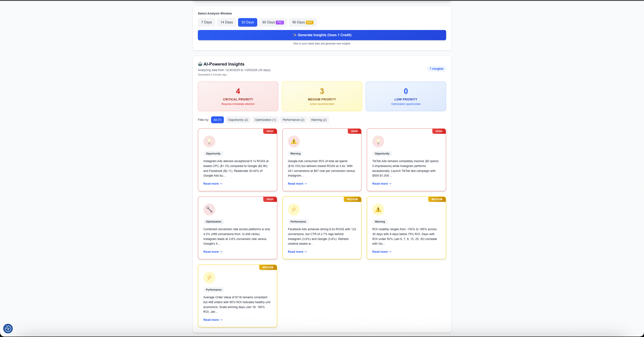Toggle the Warning (2) filter
The image size is (644, 337).
pyautogui.click(x=319, y=120)
